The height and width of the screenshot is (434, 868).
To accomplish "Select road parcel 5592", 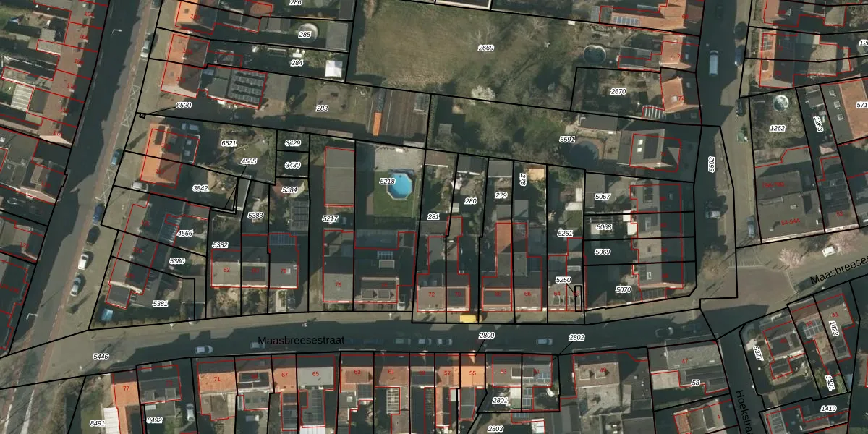I will [710, 164].
